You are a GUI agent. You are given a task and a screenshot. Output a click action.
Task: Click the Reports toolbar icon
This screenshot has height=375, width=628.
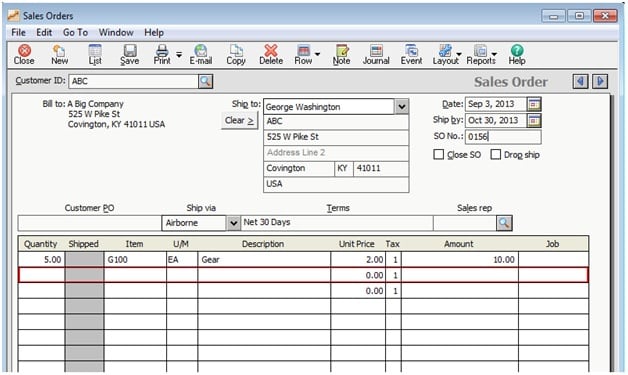point(481,54)
